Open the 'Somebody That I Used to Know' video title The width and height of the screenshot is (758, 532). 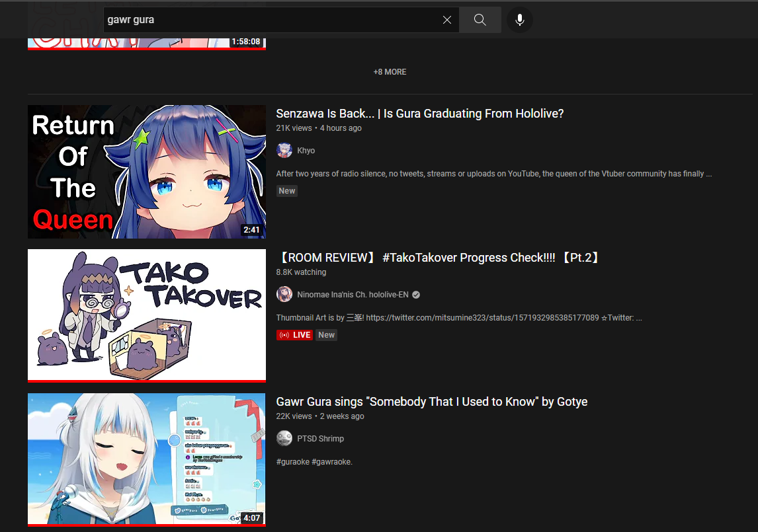click(432, 402)
